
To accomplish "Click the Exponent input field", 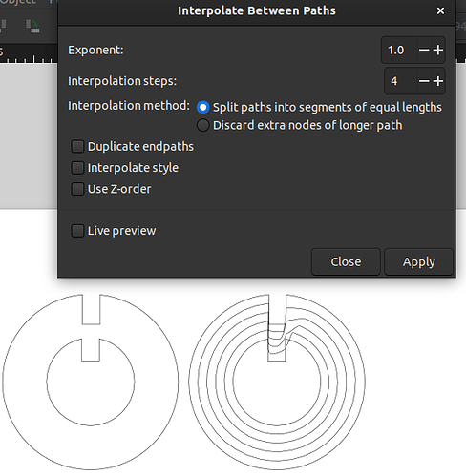I will (x=399, y=50).
